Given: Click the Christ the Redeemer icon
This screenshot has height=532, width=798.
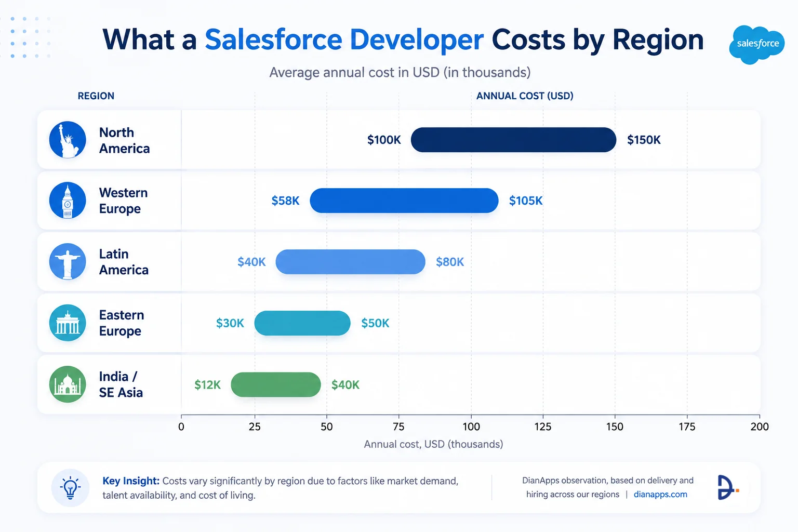Looking at the screenshot, I should [68, 262].
